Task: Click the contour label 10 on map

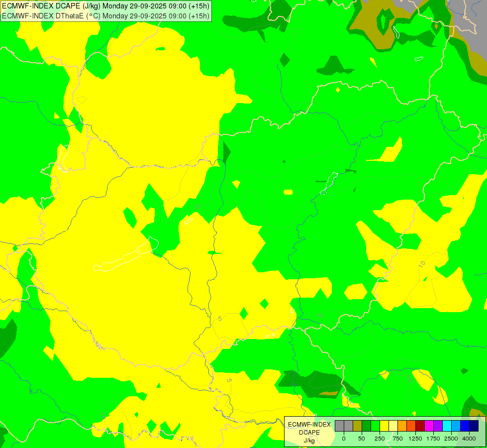Action: pos(422,264)
